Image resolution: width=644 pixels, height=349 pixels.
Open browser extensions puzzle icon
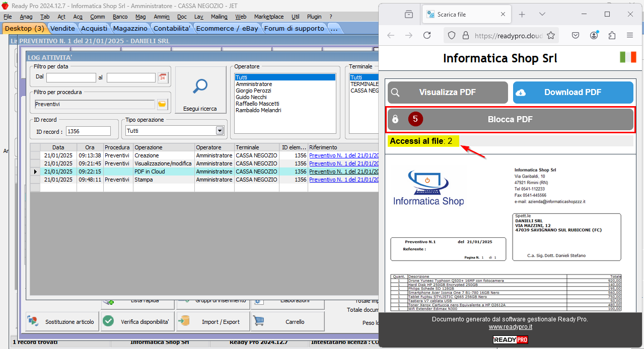click(x=612, y=35)
